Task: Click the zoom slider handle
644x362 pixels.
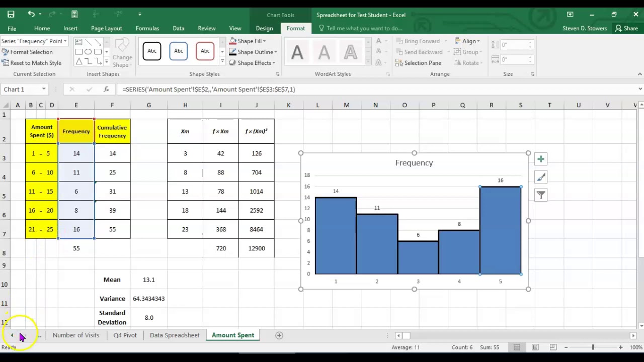Action: [x=593, y=347]
